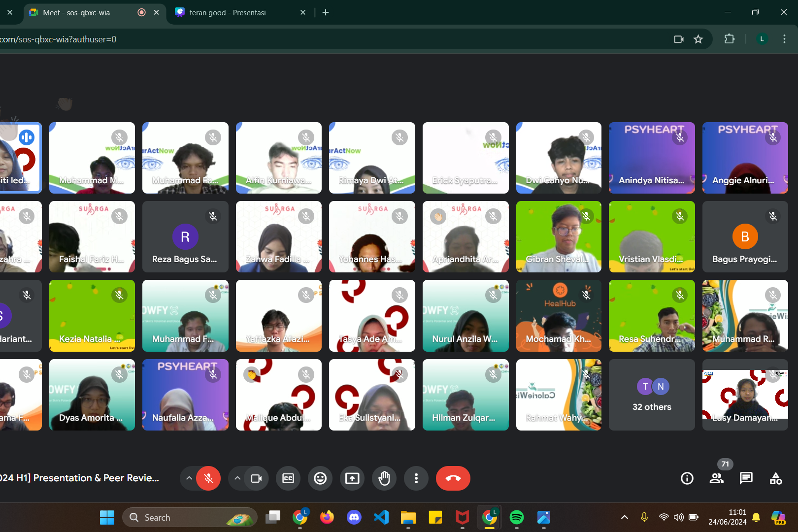This screenshot has height=532, width=798.
Task: Expand video settings chevron beside camera
Action: [x=237, y=478]
